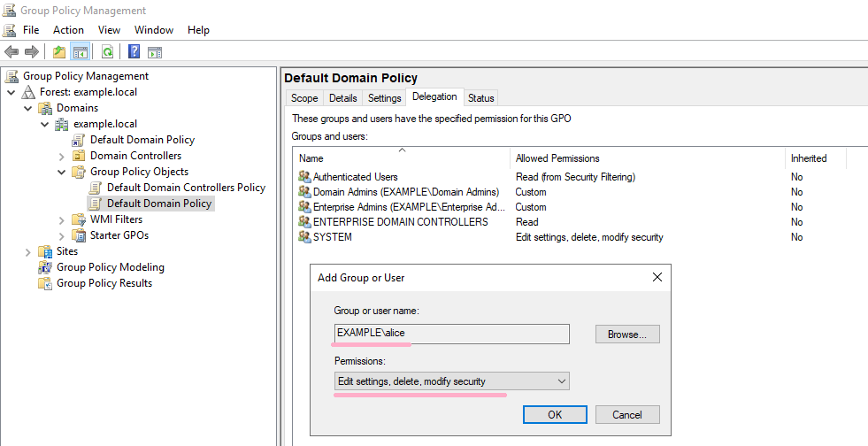Image resolution: width=868 pixels, height=446 pixels.
Task: Expand the WMI Filters node
Action: click(x=61, y=220)
